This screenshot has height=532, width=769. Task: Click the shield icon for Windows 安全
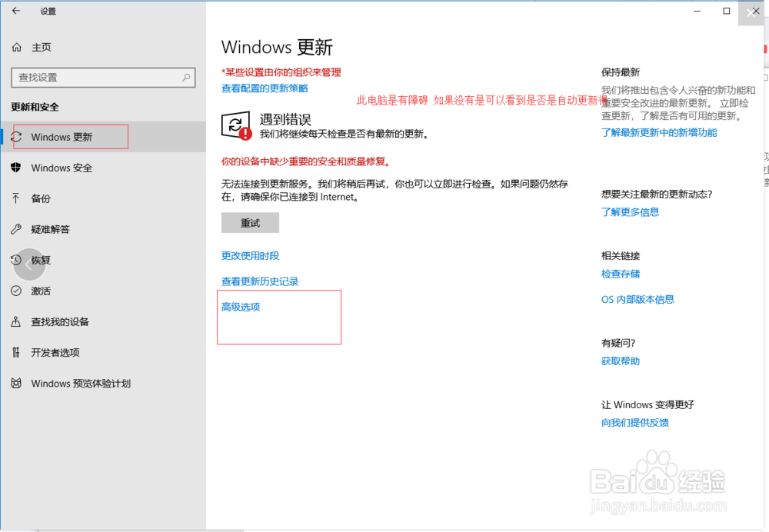tap(16, 168)
